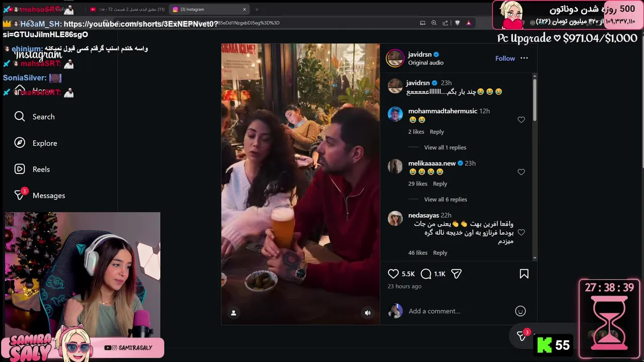The width and height of the screenshot is (644, 362).
Task: Click the Brave rewards triangle icon
Action: pos(468,23)
